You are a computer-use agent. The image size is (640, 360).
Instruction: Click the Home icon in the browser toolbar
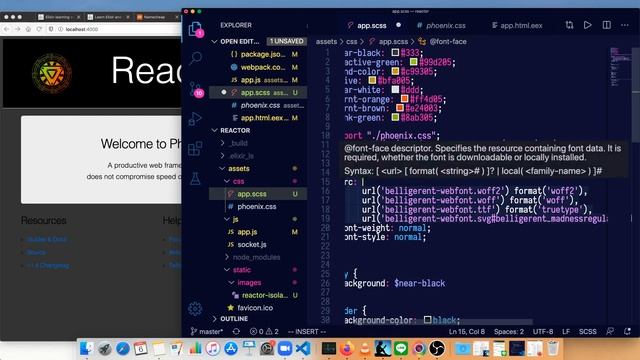[x=28, y=29]
